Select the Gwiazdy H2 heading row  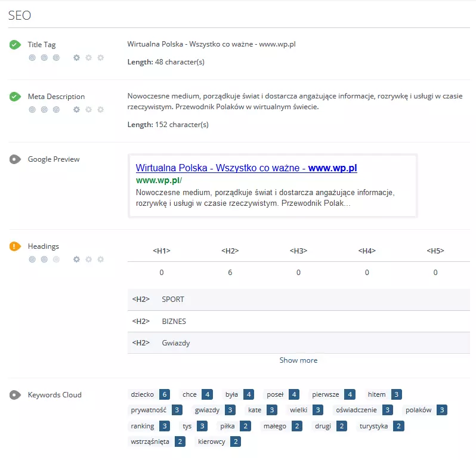pyautogui.click(x=299, y=343)
